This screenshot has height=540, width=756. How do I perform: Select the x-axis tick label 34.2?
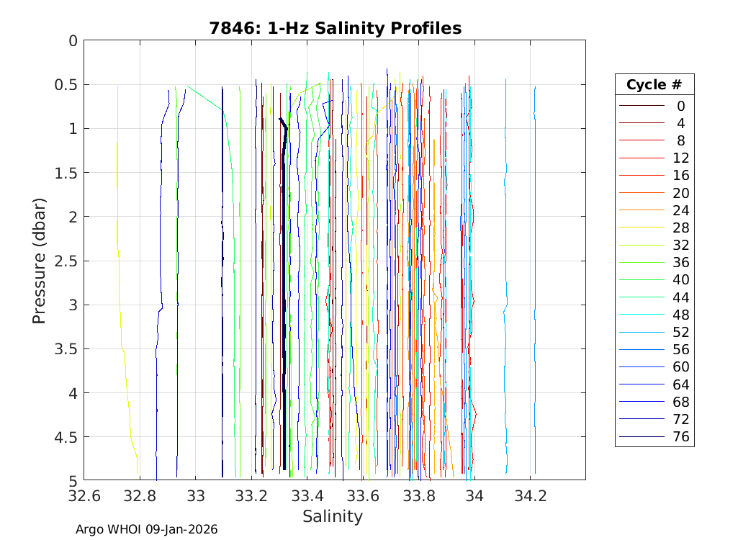click(x=531, y=496)
